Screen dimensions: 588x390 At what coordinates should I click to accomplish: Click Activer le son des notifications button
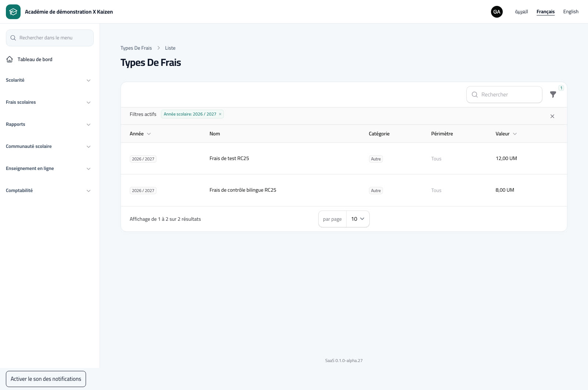click(x=46, y=379)
